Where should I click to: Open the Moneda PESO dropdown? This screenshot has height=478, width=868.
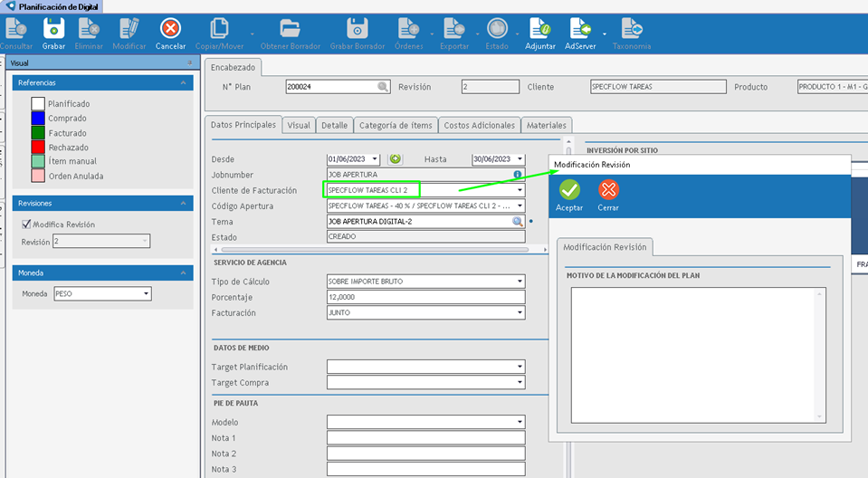click(146, 294)
